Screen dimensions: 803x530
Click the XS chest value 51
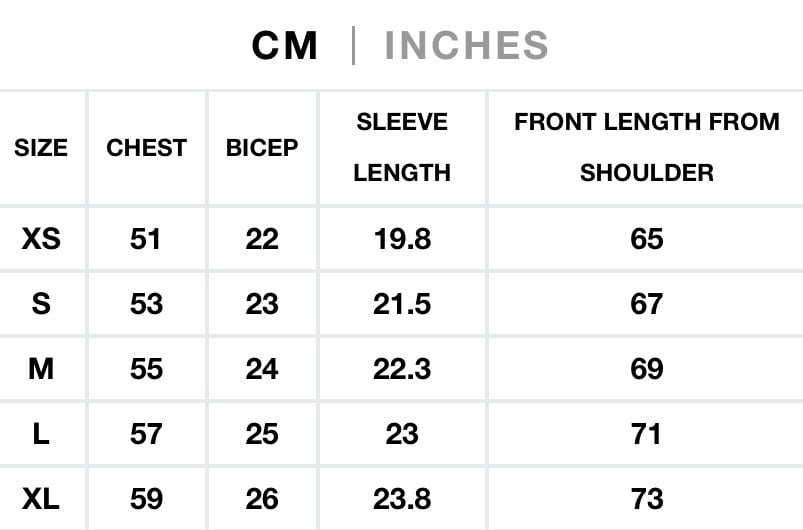[x=146, y=239]
